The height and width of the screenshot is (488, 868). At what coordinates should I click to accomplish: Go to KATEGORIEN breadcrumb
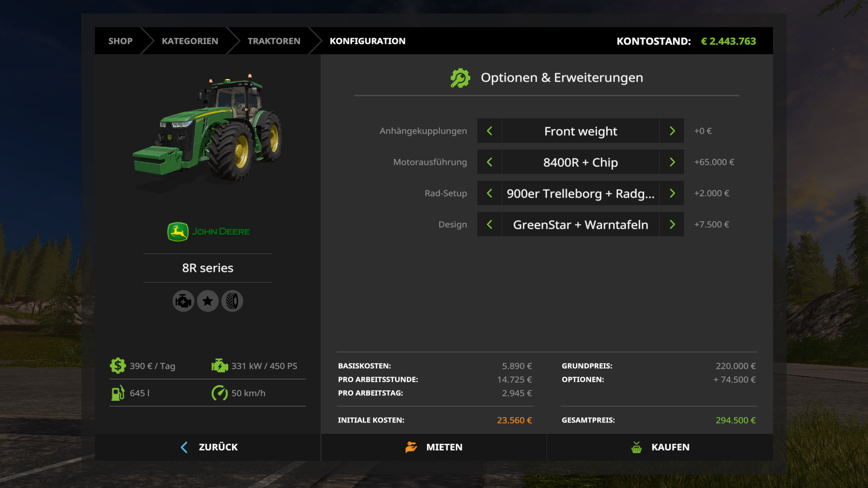(x=190, y=41)
